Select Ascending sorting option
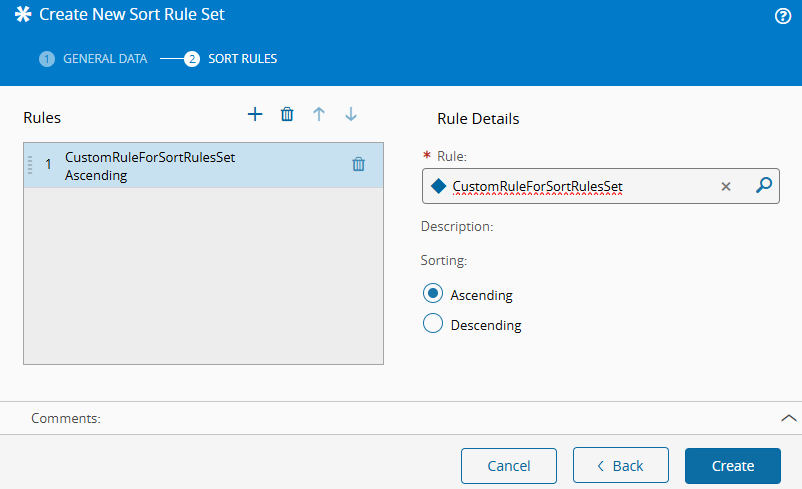This screenshot has height=489, width=802. pyautogui.click(x=433, y=294)
